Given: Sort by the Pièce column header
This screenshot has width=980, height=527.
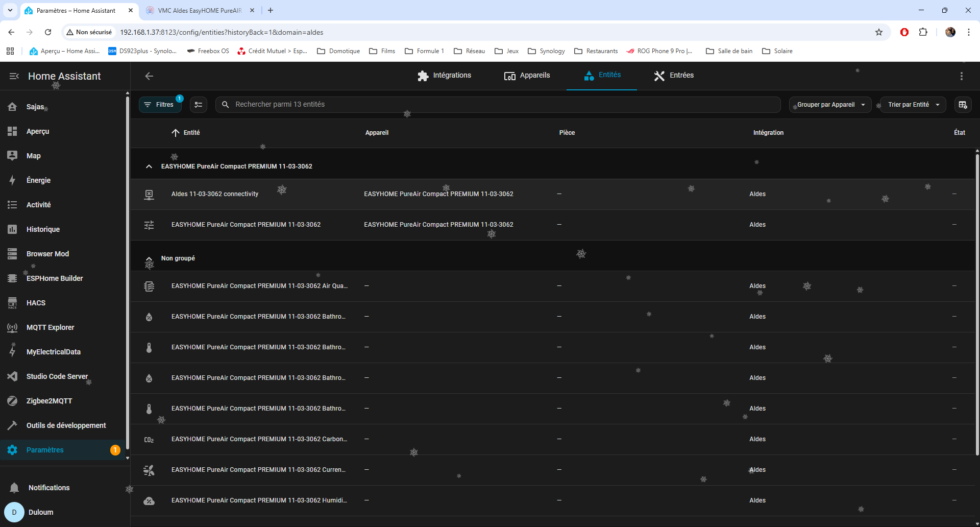Looking at the screenshot, I should (567, 133).
